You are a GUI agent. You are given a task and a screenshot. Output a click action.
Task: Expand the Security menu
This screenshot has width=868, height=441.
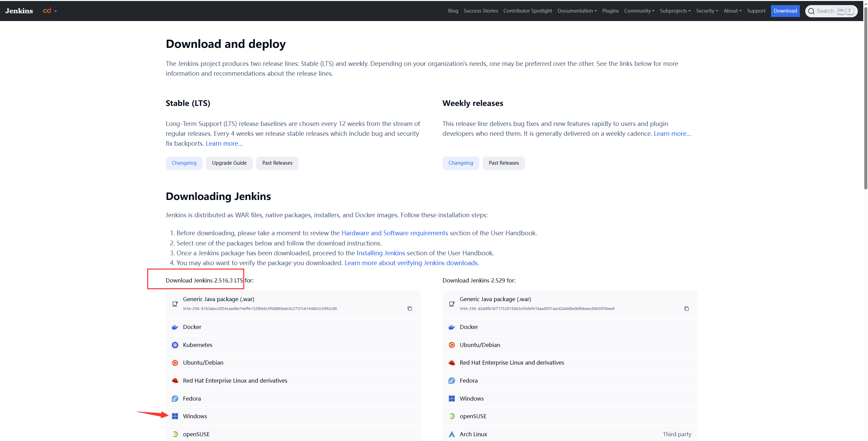tap(707, 11)
